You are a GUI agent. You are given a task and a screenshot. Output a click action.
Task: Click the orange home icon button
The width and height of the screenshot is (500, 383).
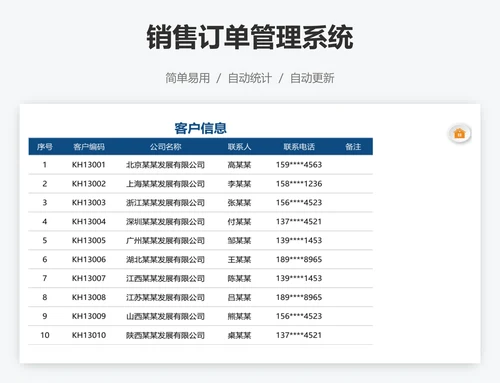pos(459,134)
